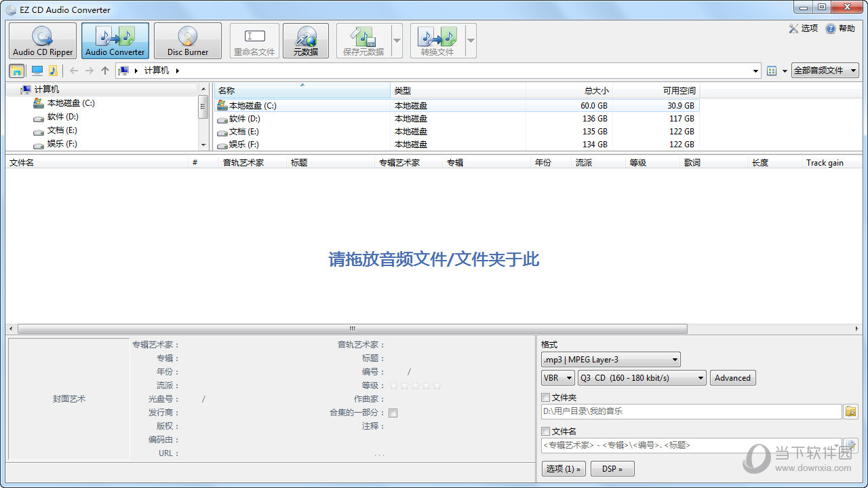Viewport: 868px width, 488px height.
Task: Click the 保存元数据 toolbar button
Action: coord(363,41)
